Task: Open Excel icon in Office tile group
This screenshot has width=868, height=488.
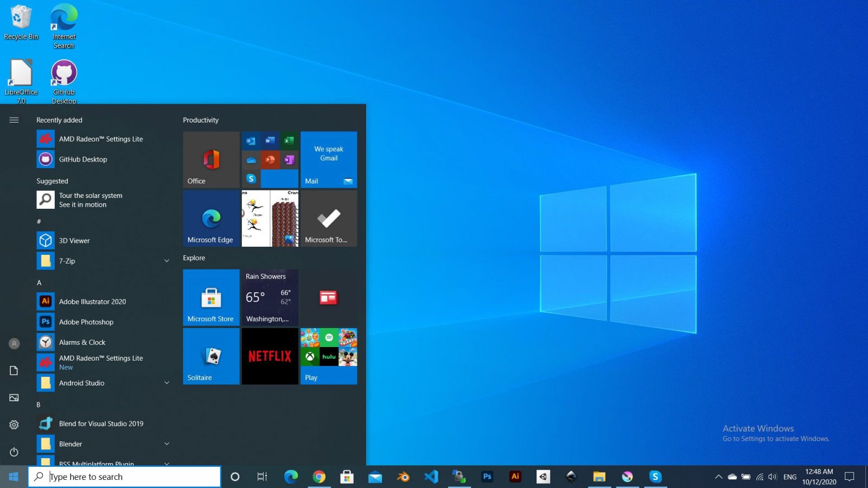Action: pyautogui.click(x=289, y=141)
